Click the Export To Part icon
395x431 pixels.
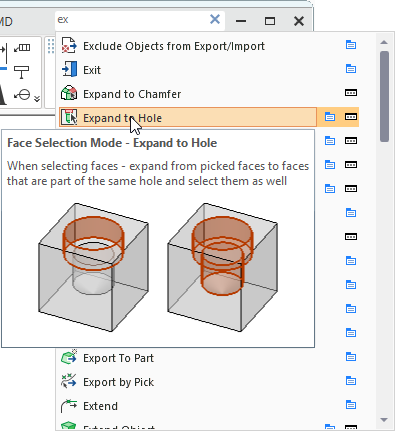click(69, 357)
